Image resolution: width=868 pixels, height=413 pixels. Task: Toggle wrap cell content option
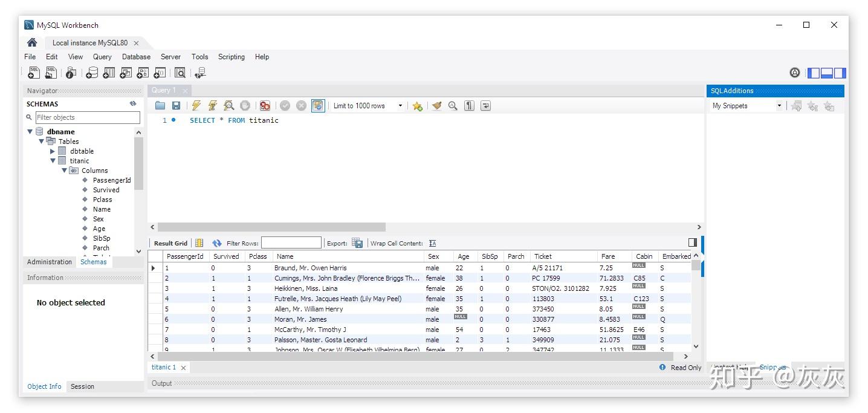(x=432, y=243)
